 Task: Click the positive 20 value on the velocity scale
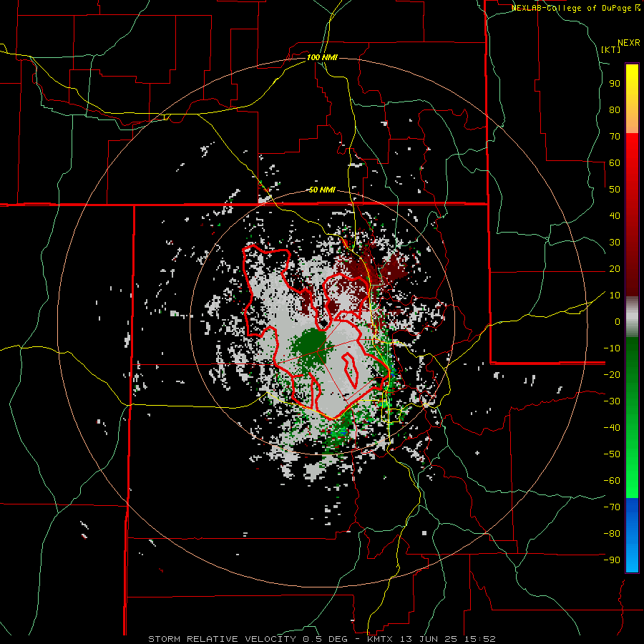(x=615, y=268)
